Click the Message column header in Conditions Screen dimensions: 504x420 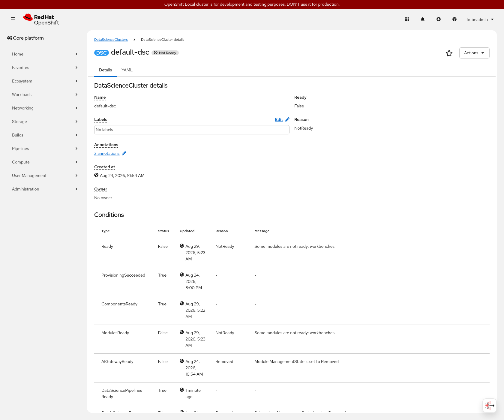(262, 231)
